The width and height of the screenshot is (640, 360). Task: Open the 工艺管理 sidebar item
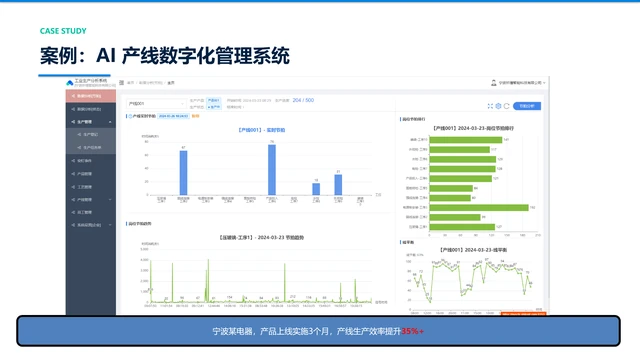[x=91, y=187]
